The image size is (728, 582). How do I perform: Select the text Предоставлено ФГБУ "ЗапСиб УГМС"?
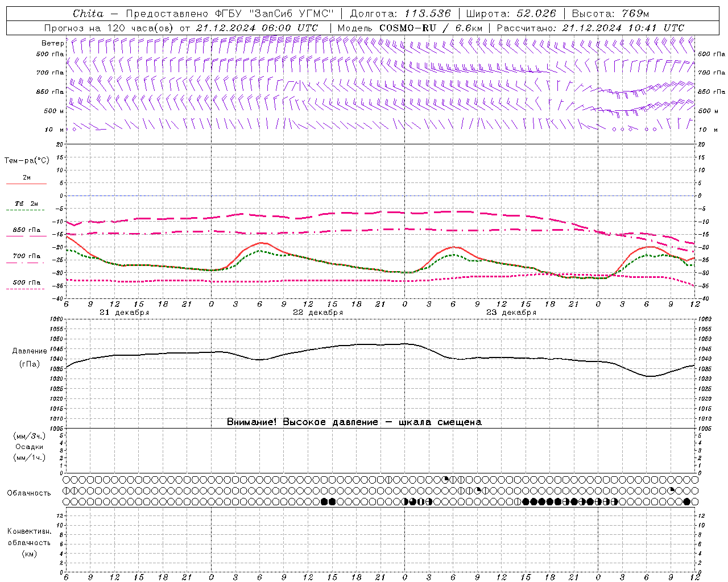coord(230,14)
